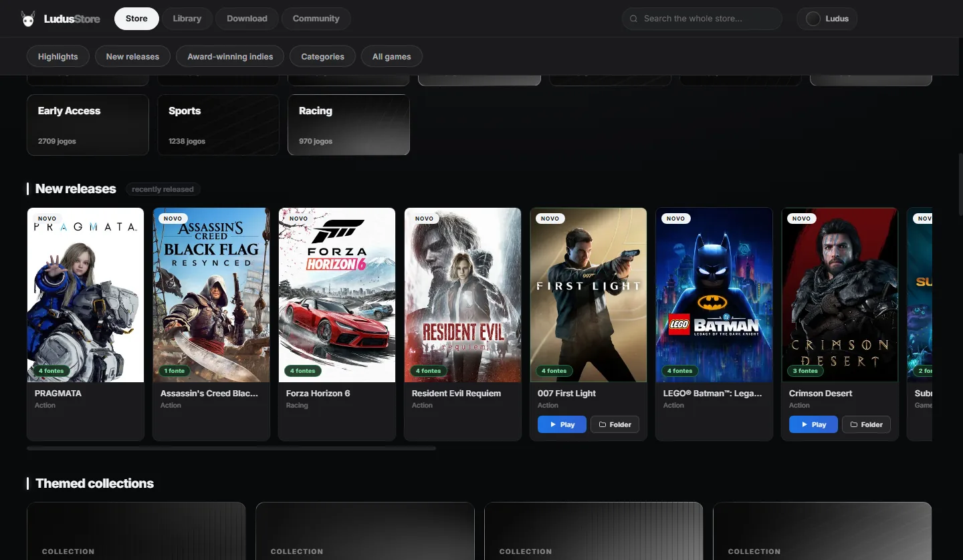Click the Ludus profile avatar circle

(x=813, y=19)
